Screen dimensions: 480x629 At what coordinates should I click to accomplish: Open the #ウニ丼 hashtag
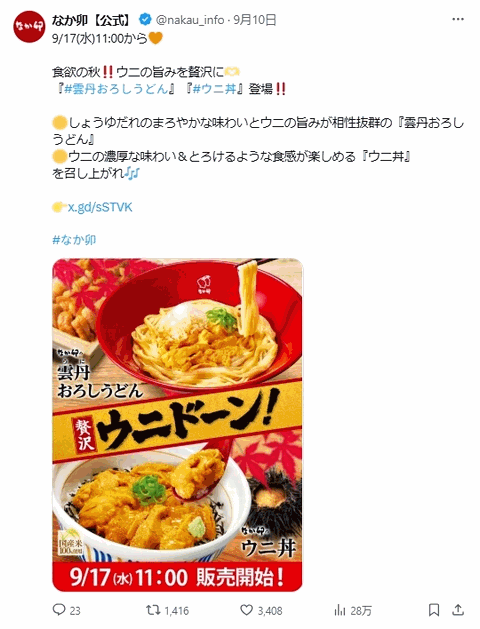coord(215,88)
